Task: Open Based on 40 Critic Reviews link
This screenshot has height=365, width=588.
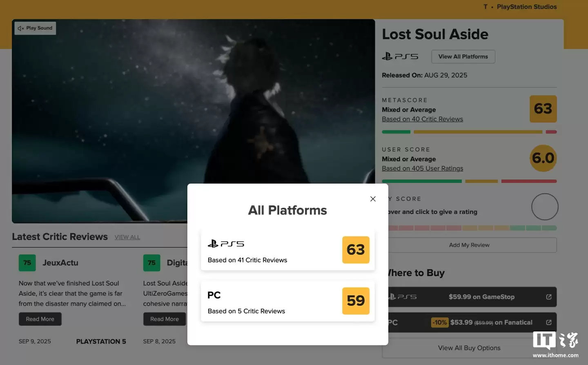Action: (x=422, y=119)
